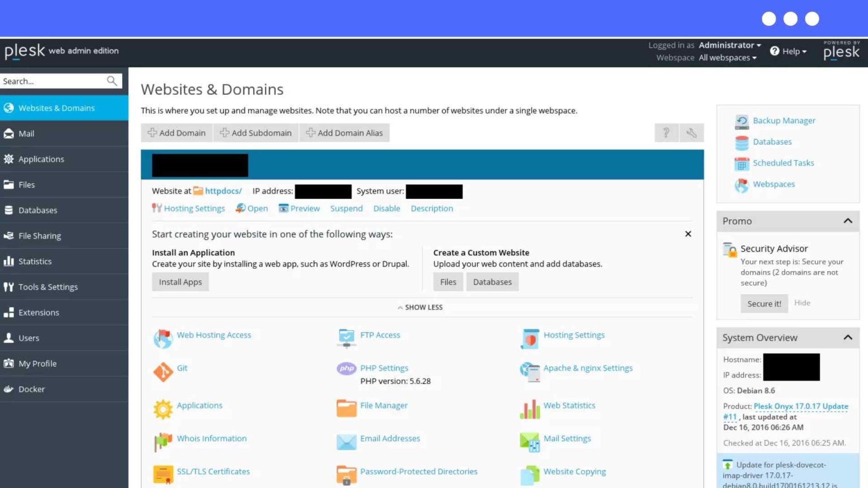Screen dimensions: 868x488
Task: Click the search magnifier icon
Action: (112, 81)
